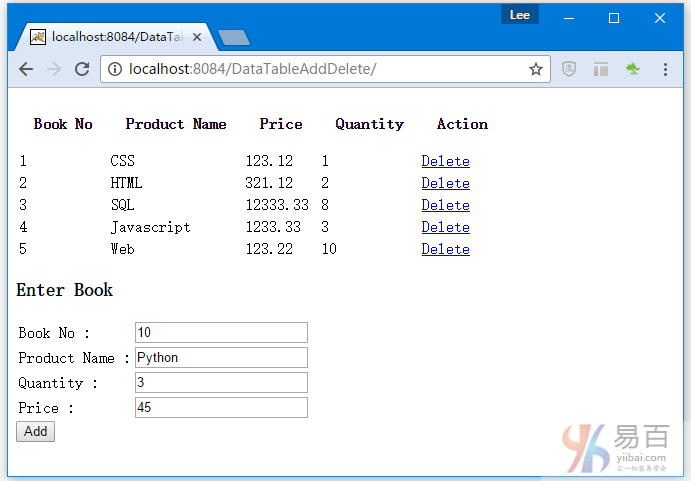This screenshot has width=691, height=481.
Task: Click the browser forward arrow
Action: 54,69
